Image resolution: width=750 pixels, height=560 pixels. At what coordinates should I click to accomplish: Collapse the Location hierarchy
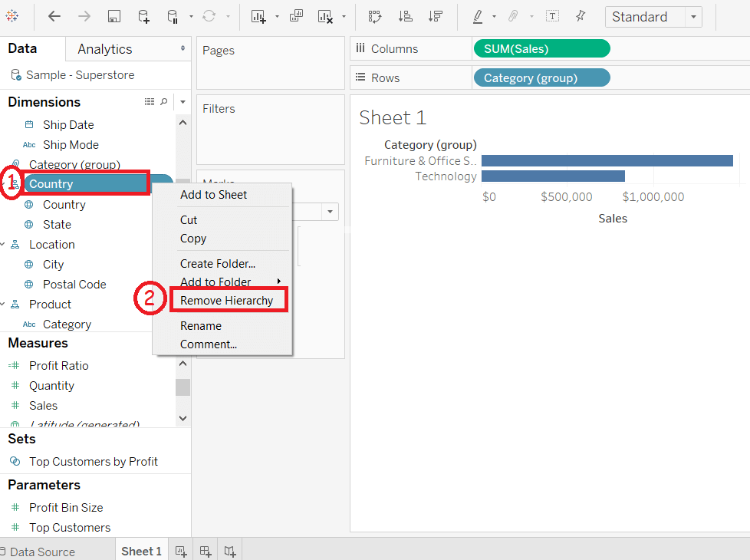3,245
